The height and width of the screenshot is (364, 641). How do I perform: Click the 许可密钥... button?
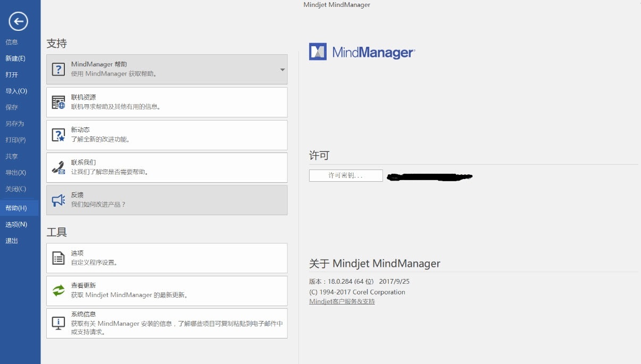[x=346, y=175]
